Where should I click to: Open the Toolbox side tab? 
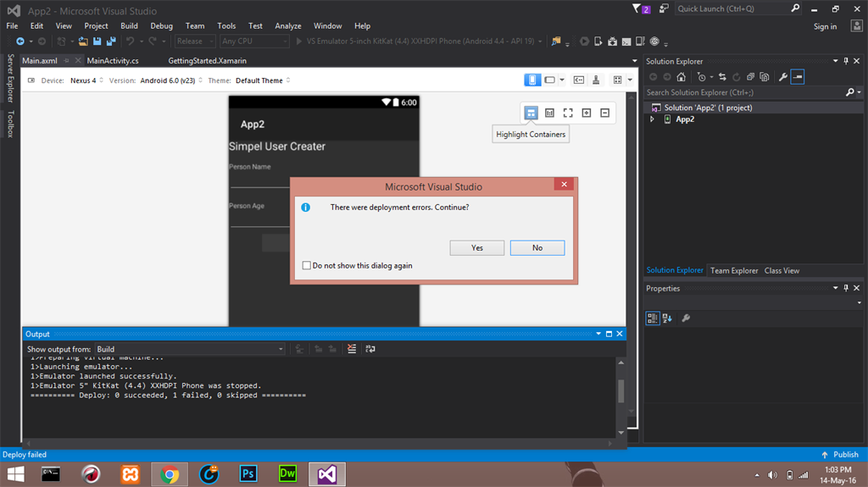click(10, 124)
